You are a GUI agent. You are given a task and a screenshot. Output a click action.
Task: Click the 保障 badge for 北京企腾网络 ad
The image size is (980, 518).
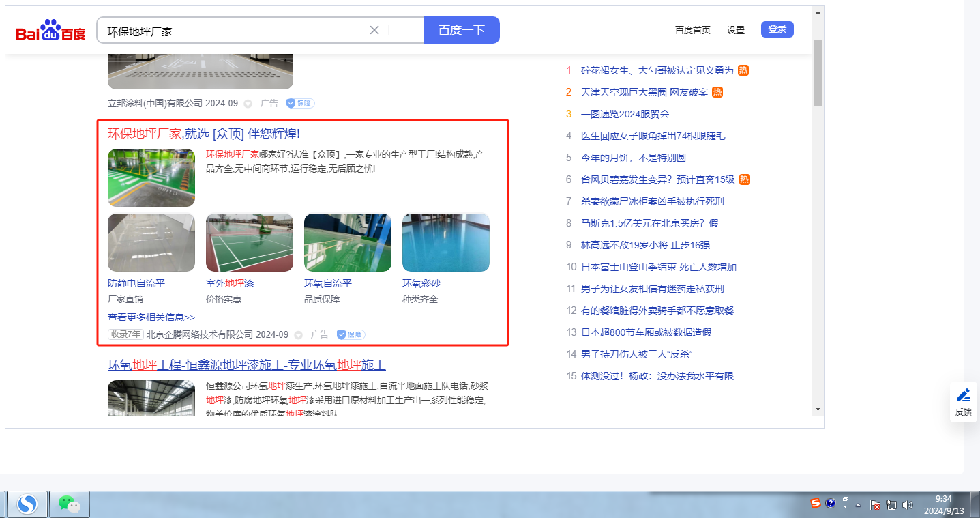pyautogui.click(x=351, y=334)
